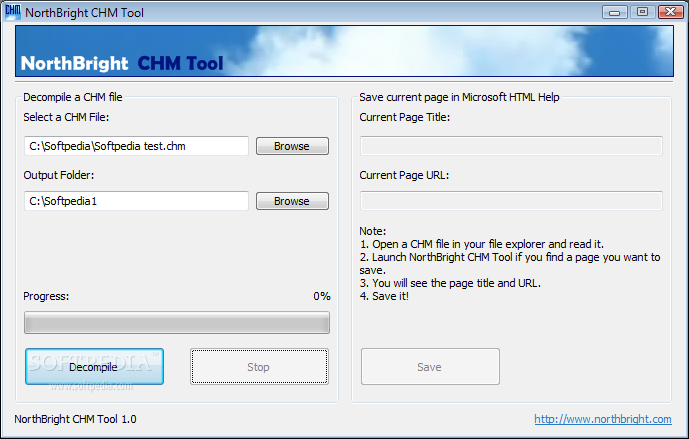Viewport: 689px width, 439px height.
Task: Browse for a CHM file to select
Action: click(292, 146)
